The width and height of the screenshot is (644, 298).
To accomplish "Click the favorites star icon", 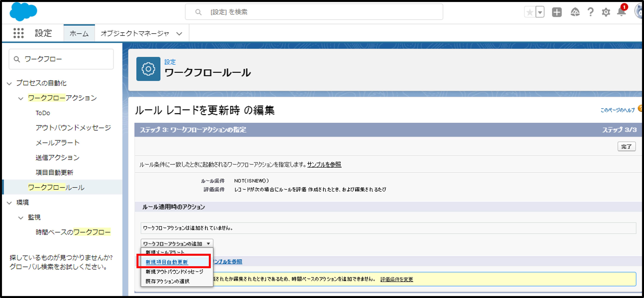I will pyautogui.click(x=530, y=12).
